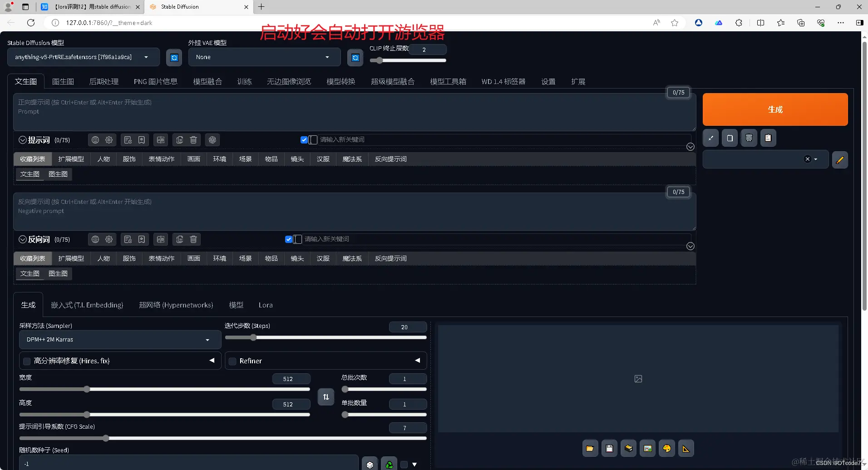This screenshot has width=868, height=470.
Task: Click the floppy disk save image icon
Action: point(609,449)
